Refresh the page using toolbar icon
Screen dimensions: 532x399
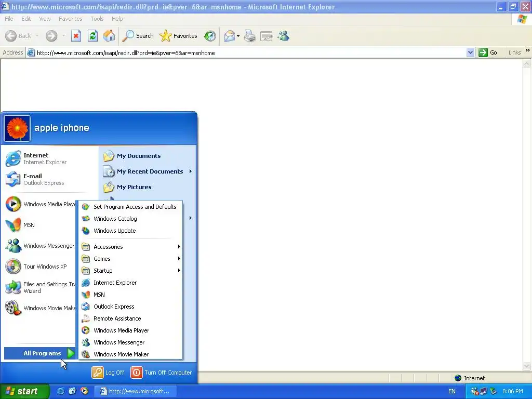[92, 36]
